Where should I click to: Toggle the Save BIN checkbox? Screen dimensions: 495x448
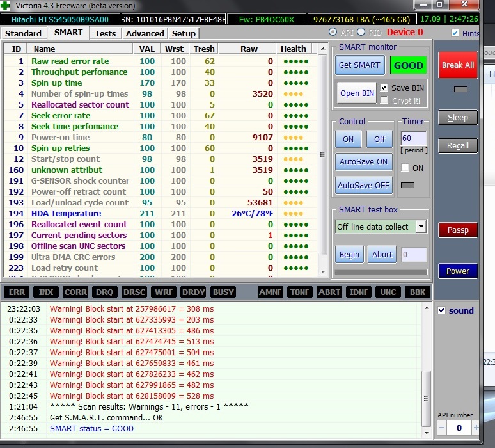[x=384, y=88]
